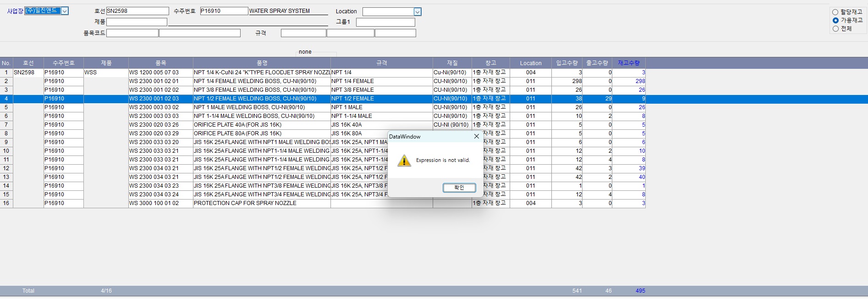The width and height of the screenshot is (868, 300).
Task: Click the yellow warning icon in the dialog
Action: pyautogui.click(x=404, y=161)
